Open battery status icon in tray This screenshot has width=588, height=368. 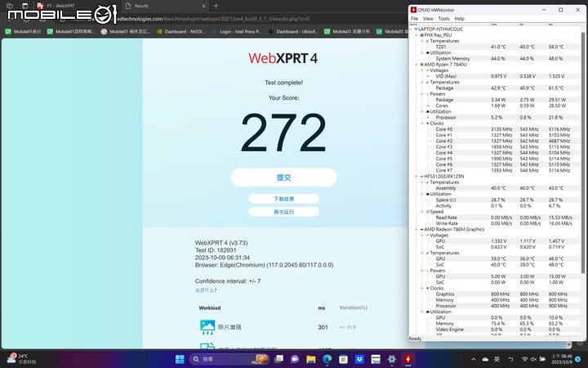(x=542, y=359)
